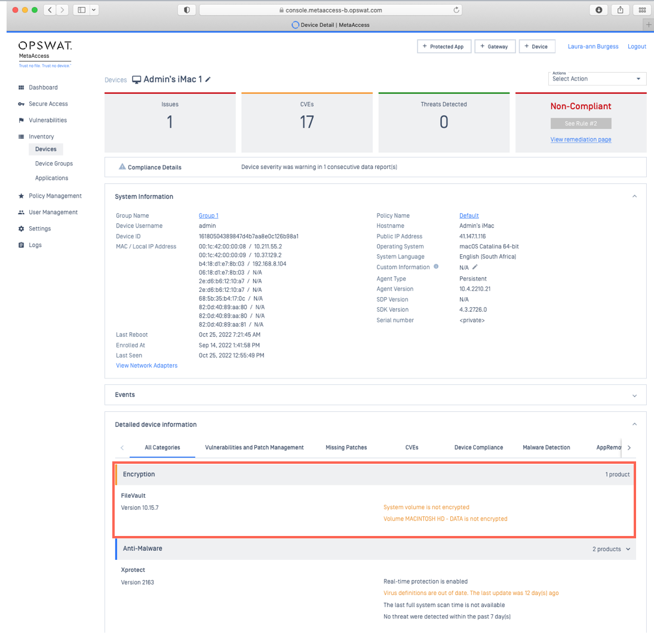This screenshot has height=644, width=654.
Task: Open Laura-ann Burgess user profile
Action: pyautogui.click(x=592, y=47)
